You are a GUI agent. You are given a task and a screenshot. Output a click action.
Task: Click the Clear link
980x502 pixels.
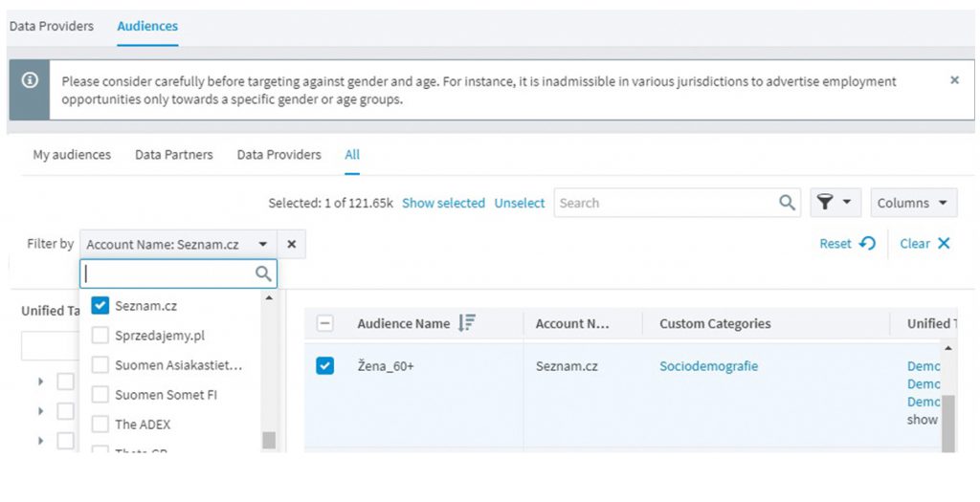tap(915, 244)
